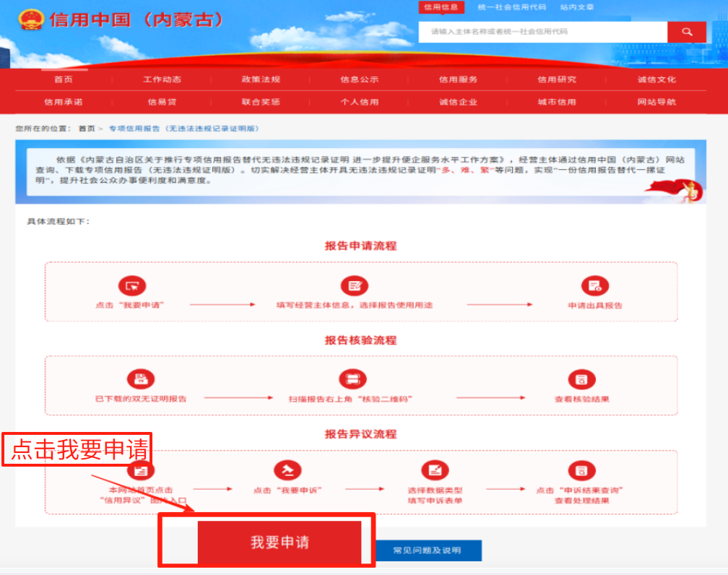Open the 城市信用 navigation item

coord(557,102)
